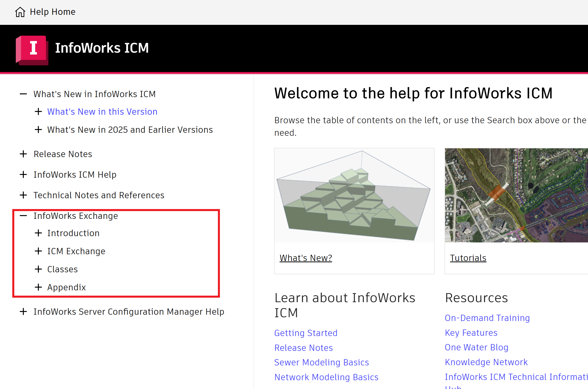This screenshot has width=588, height=389.
Task: Open the What's New? card link
Action: [x=306, y=258]
